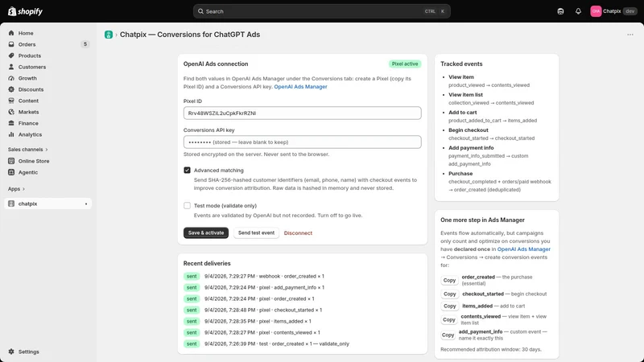Open OpenAI Ads Manager link in Ads Manager card
Image resolution: width=644 pixels, height=362 pixels.
point(524,249)
